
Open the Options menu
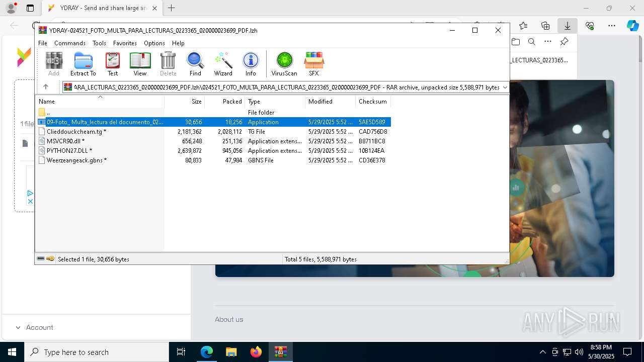pyautogui.click(x=154, y=43)
